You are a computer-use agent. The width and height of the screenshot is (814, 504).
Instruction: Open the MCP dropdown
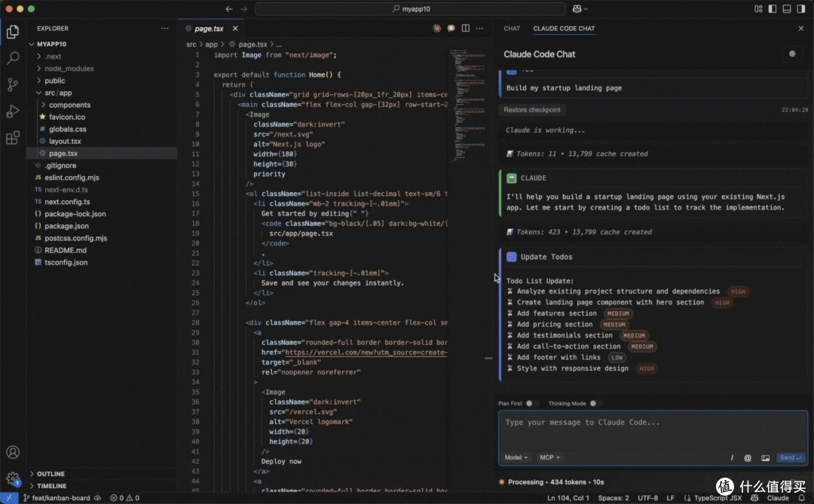click(549, 458)
